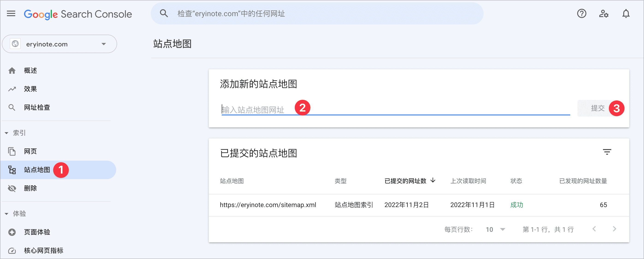
Task: Open 删除 in the sidebar
Action: click(30, 188)
